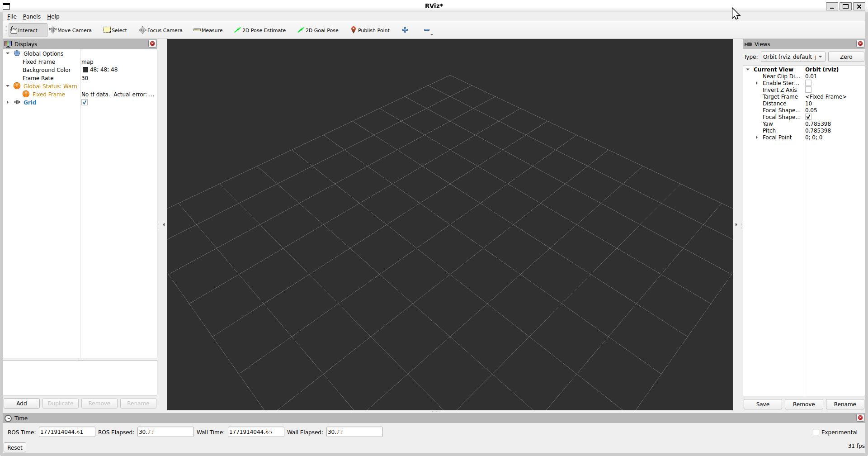Expand the Grid display tree item
This screenshot has width=868, height=456.
click(x=8, y=103)
